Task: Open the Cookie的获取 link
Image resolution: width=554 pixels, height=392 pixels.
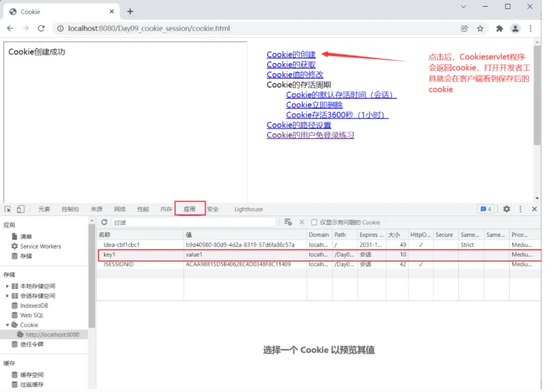Action: coord(291,65)
